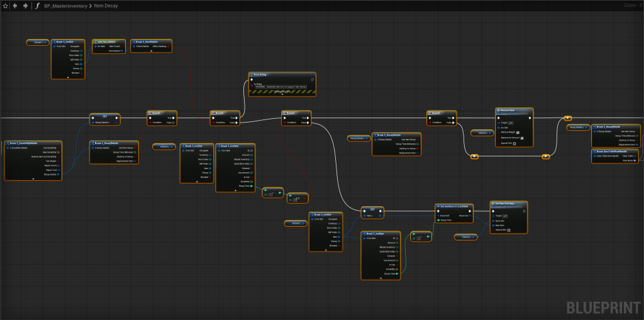Click the favorite star icon in the toolbar

(5, 6)
